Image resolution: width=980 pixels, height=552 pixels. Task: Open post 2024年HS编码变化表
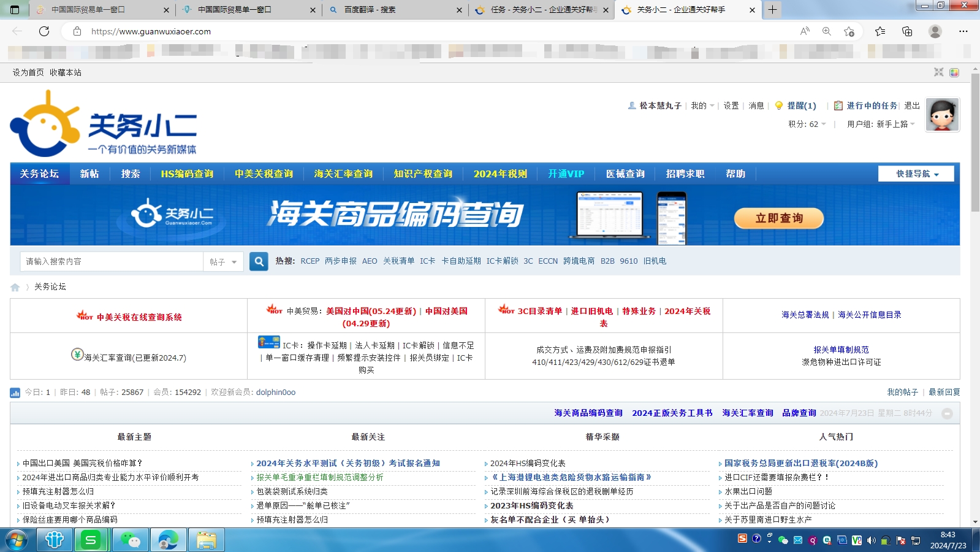click(528, 464)
